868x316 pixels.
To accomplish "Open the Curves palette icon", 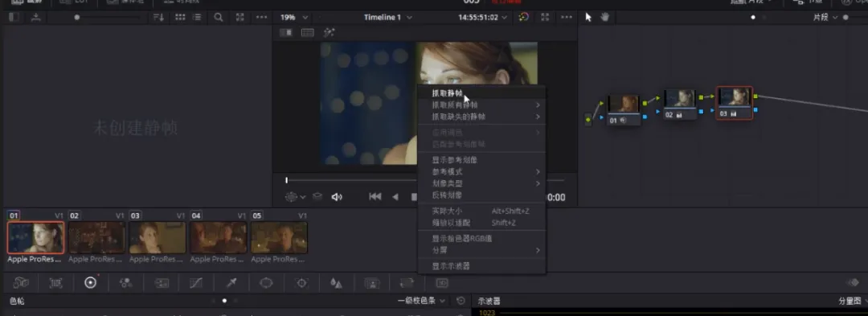I will 196,283.
